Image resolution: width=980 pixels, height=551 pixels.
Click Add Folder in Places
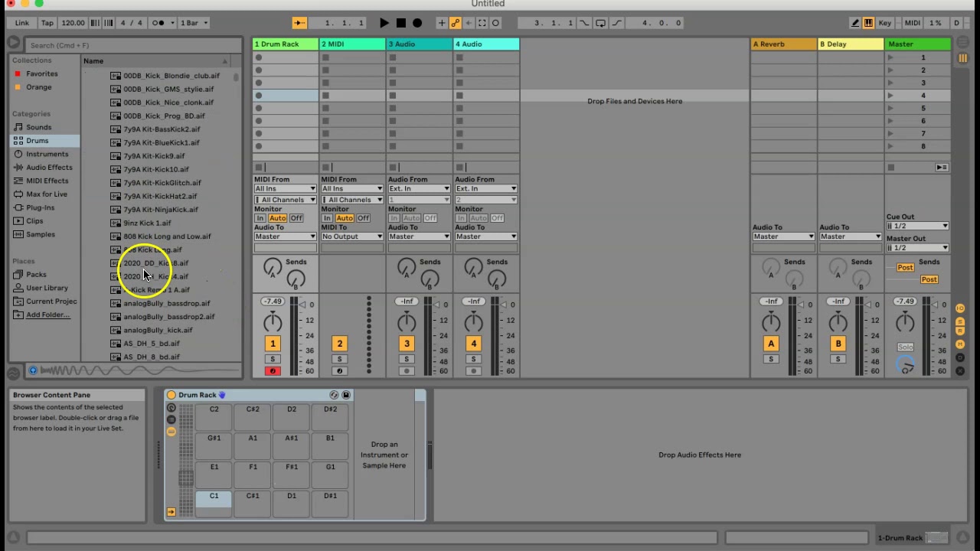coord(47,315)
